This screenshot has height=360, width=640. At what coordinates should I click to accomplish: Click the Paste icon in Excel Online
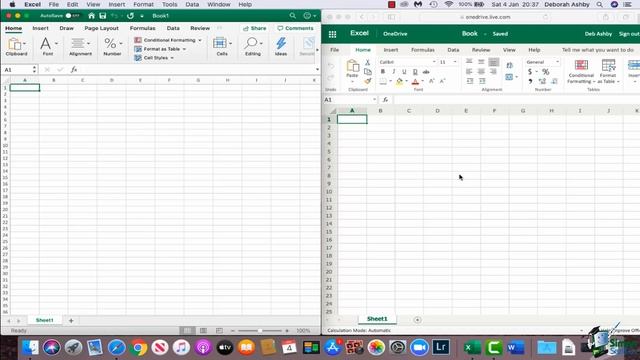353,66
